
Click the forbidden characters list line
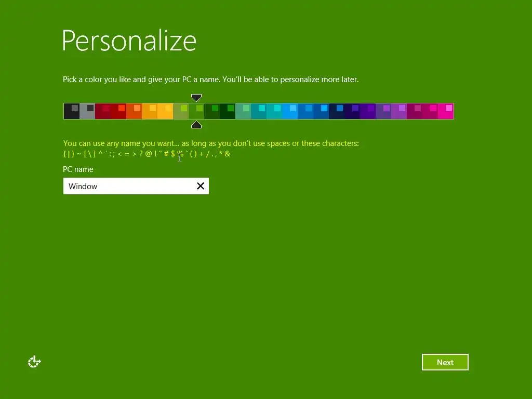pyautogui.click(x=147, y=154)
